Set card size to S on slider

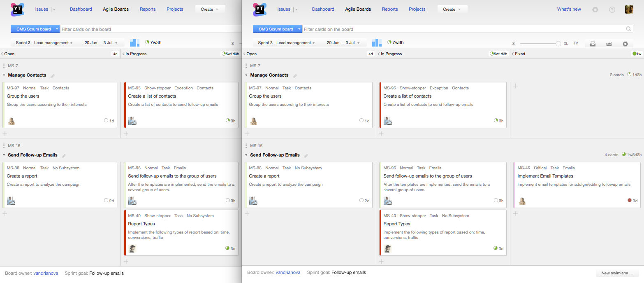pos(513,43)
